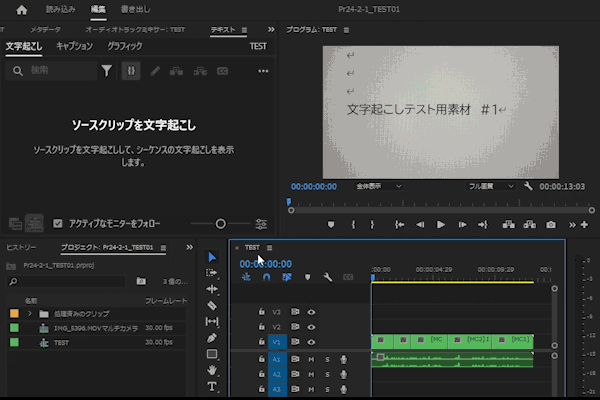
Task: Select the Track Select Forward tool
Action: pos(212,273)
